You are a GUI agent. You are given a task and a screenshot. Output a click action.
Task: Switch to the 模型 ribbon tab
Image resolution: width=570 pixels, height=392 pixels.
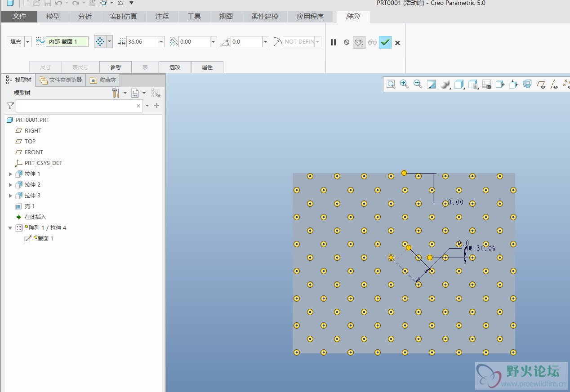coord(53,17)
